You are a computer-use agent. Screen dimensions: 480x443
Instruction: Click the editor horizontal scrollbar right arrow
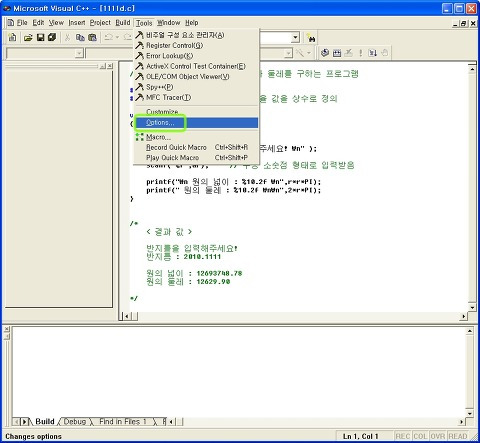click(464, 316)
